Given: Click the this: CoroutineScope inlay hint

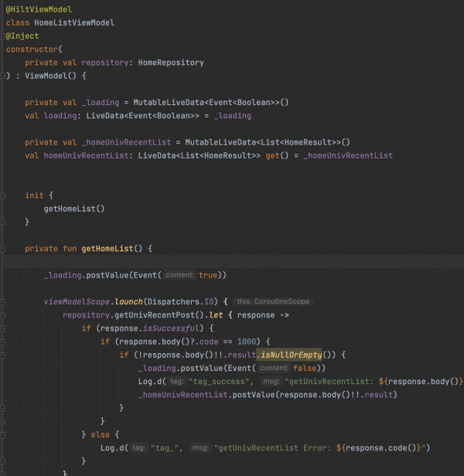Looking at the screenshot, I should [x=273, y=301].
